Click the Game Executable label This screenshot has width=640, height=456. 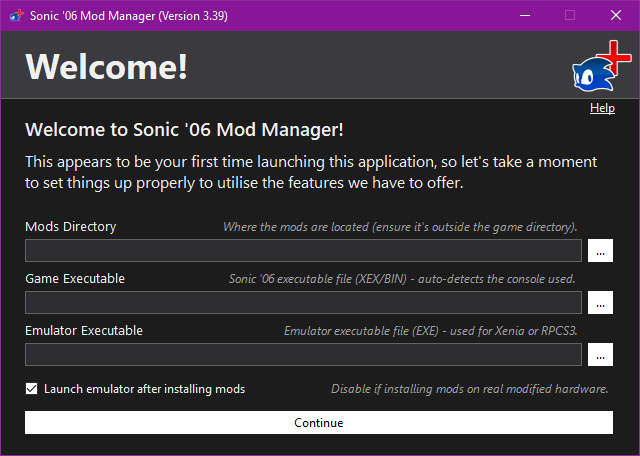pyautogui.click(x=75, y=278)
